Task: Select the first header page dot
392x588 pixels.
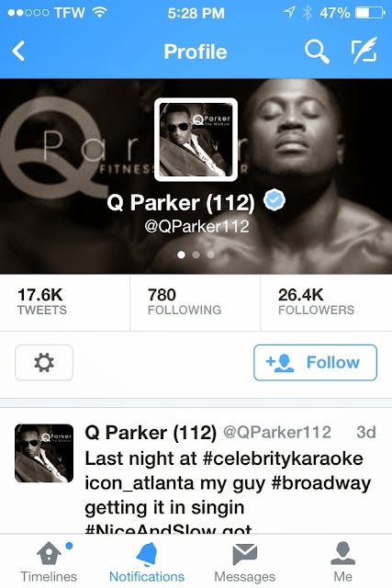Action: coord(182,254)
